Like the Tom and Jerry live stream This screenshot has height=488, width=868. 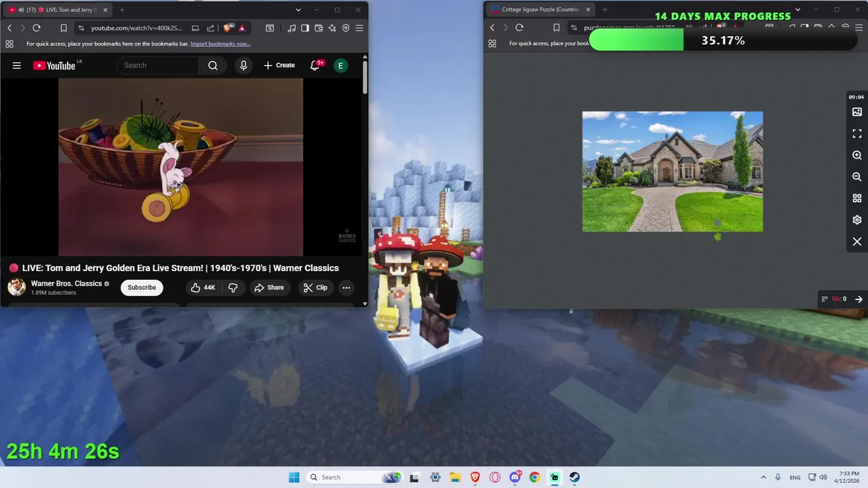pyautogui.click(x=203, y=287)
